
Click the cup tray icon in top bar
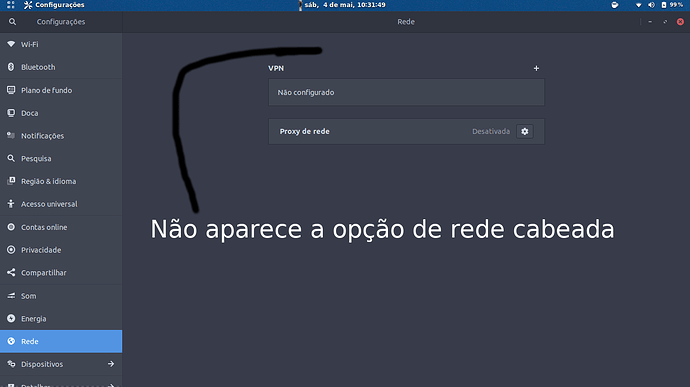[615, 5]
